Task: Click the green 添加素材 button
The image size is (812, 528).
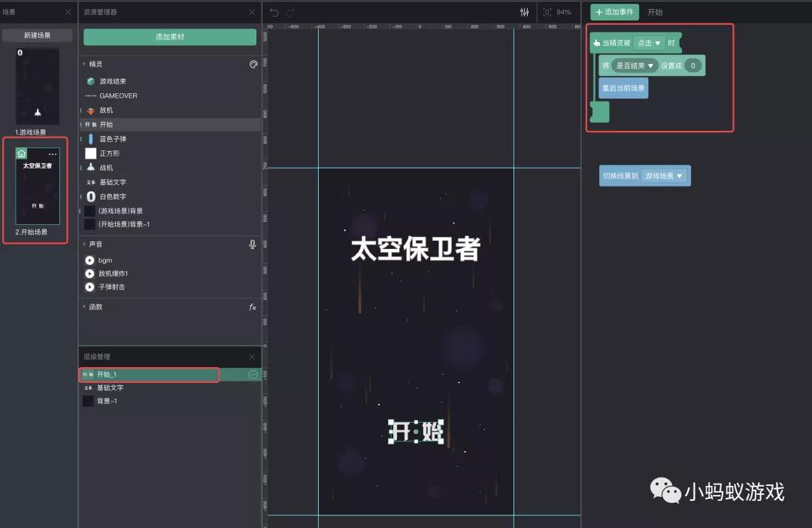Action: pos(168,36)
